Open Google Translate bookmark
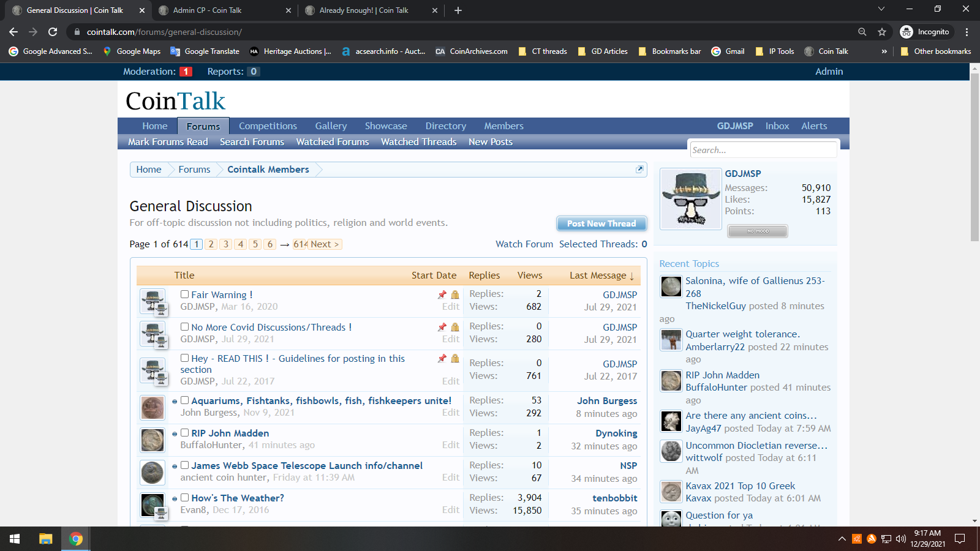 [205, 51]
